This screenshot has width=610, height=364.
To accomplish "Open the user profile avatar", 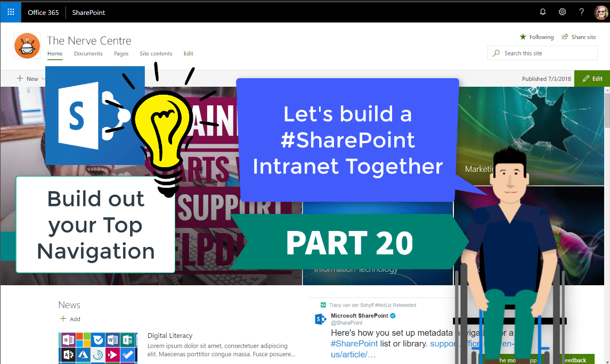I will [x=601, y=12].
